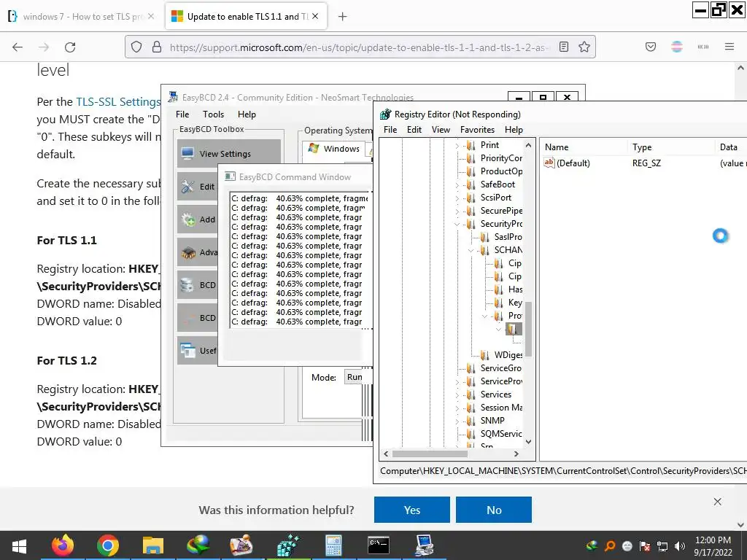Collapse the Protocols registry key
747x560 pixels.
coord(484,316)
